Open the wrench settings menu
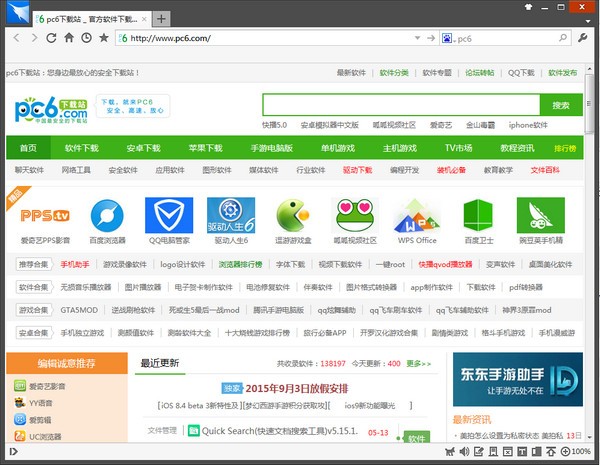 point(582,38)
